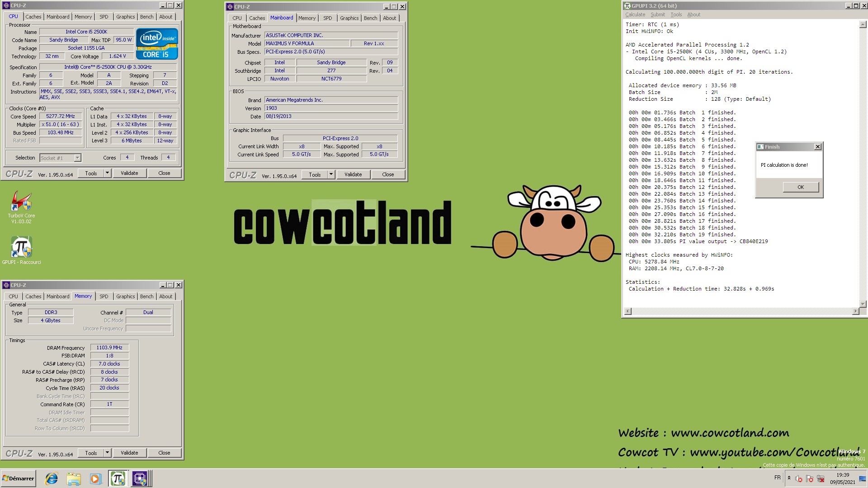This screenshot has width=868, height=488.
Task: Click the GPUPI window title bar icon
Action: pyautogui.click(x=627, y=6)
